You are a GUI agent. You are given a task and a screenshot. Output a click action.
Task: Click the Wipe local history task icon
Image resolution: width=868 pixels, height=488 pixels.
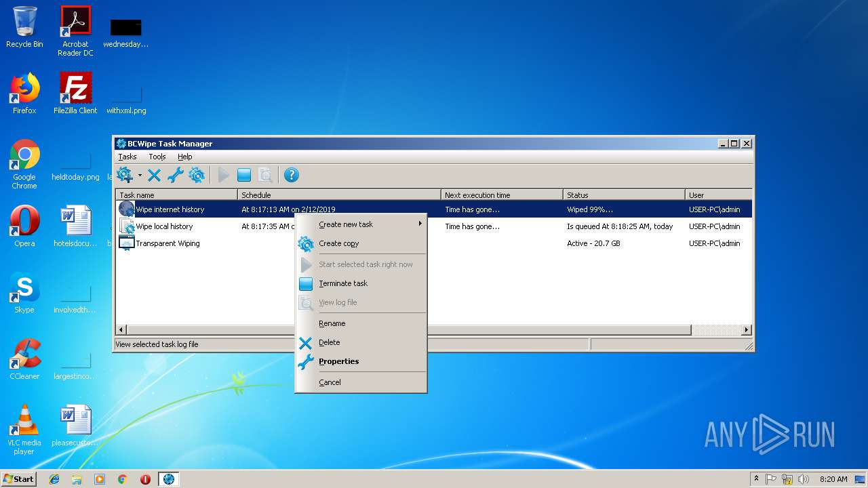click(x=126, y=226)
